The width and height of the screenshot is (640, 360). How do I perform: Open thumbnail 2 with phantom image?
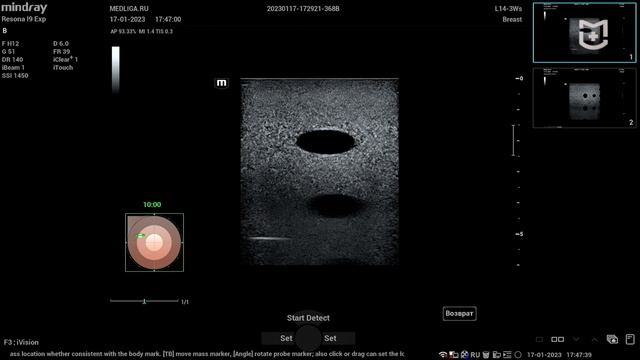[x=584, y=98]
